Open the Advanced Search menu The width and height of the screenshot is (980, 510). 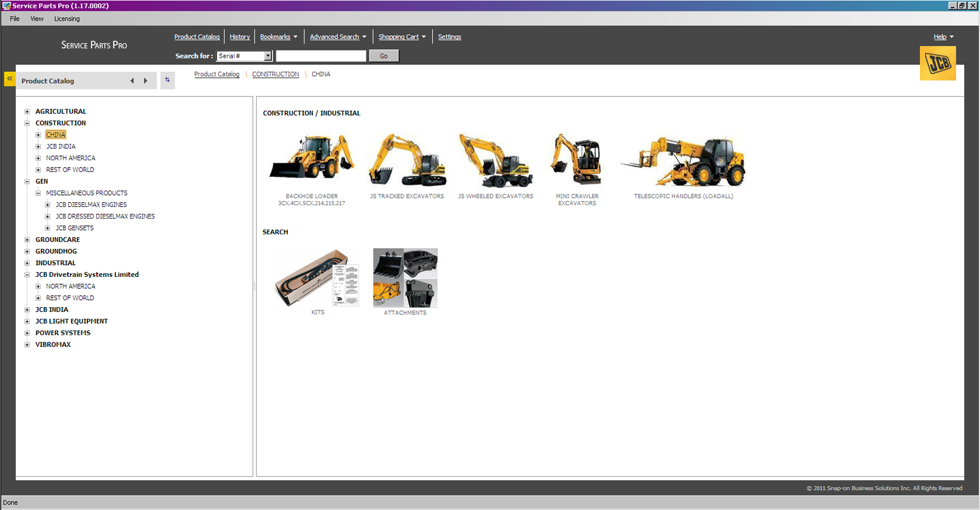click(x=338, y=37)
